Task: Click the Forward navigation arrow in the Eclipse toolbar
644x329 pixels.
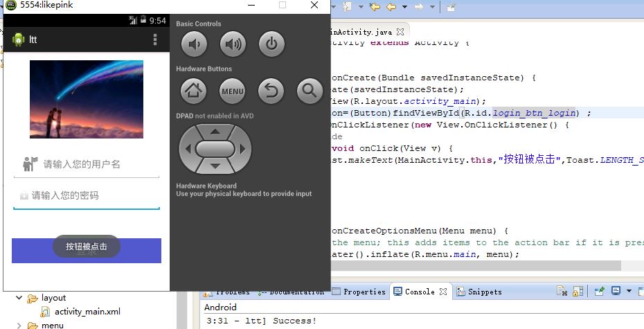Action: (x=419, y=6)
